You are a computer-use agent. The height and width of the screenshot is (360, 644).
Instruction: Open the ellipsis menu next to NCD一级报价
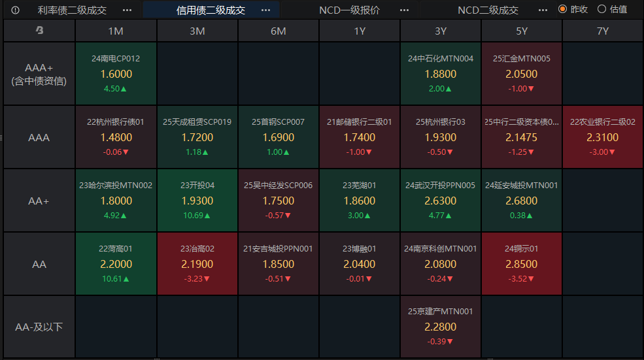point(404,10)
